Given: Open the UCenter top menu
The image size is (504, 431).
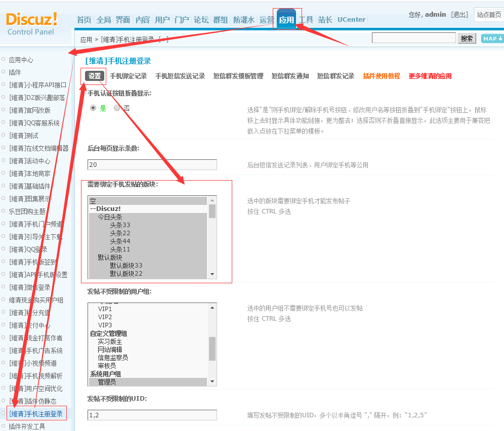Looking at the screenshot, I should click(x=351, y=20).
